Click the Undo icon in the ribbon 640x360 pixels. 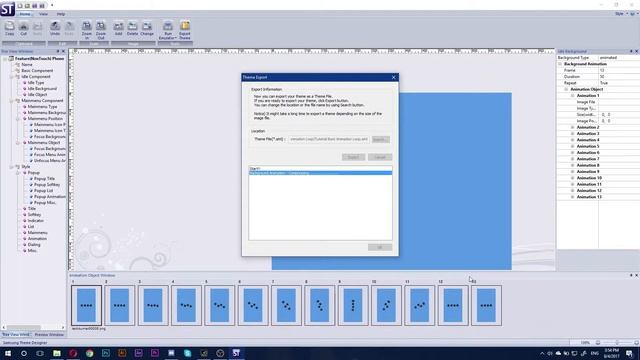point(55,29)
